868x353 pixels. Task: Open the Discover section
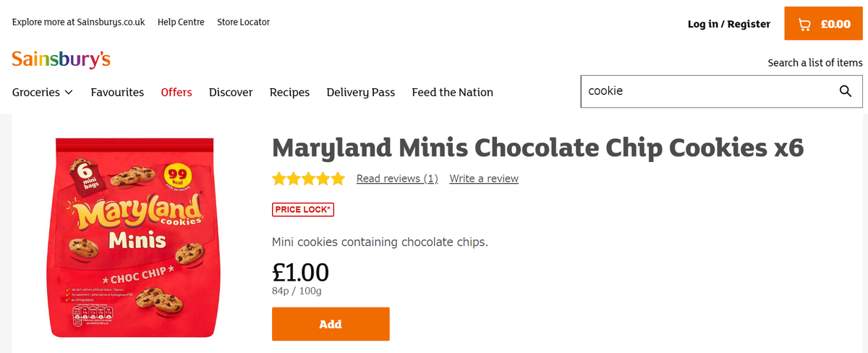click(x=231, y=93)
